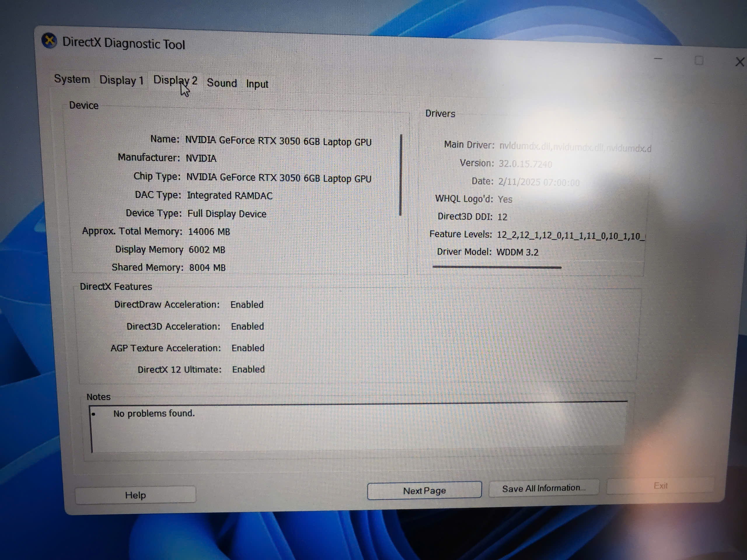Screen dimensions: 747x560
Task: Open the Display 1 tab
Action: [121, 80]
